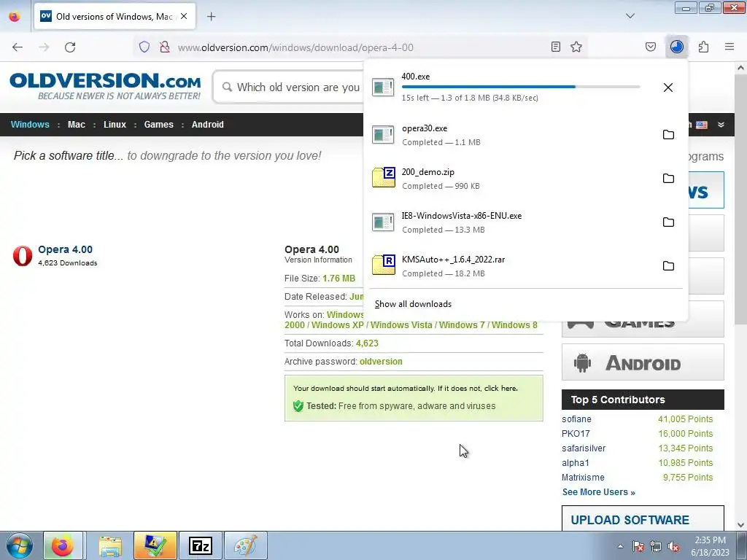Close the Old versions of Windows tab
This screenshot has width=747, height=560.
click(184, 16)
